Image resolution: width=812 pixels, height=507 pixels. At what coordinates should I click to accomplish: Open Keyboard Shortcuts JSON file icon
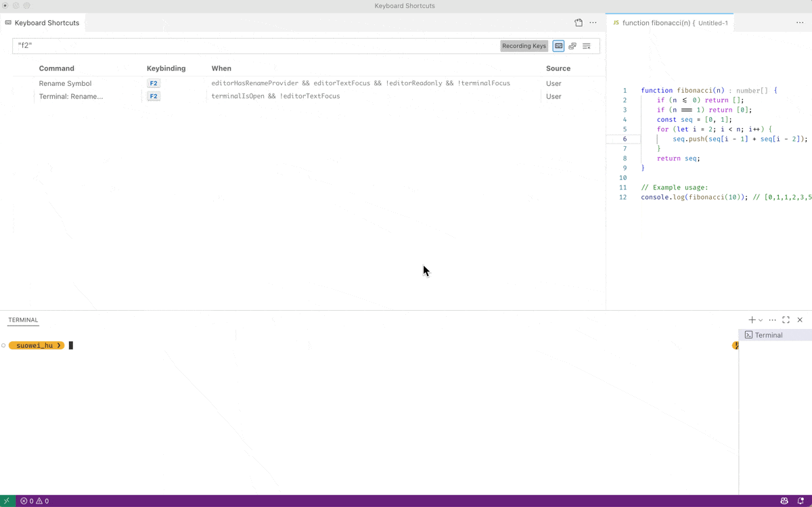point(579,22)
